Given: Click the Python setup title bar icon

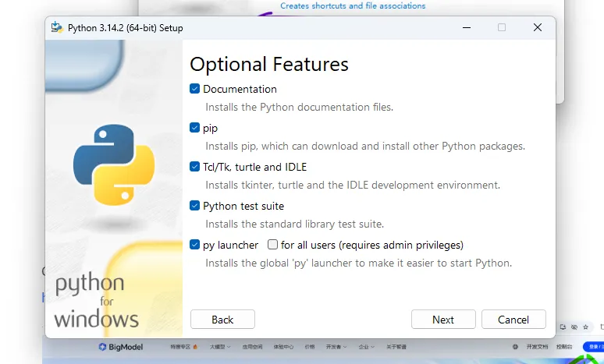Looking at the screenshot, I should tap(56, 27).
